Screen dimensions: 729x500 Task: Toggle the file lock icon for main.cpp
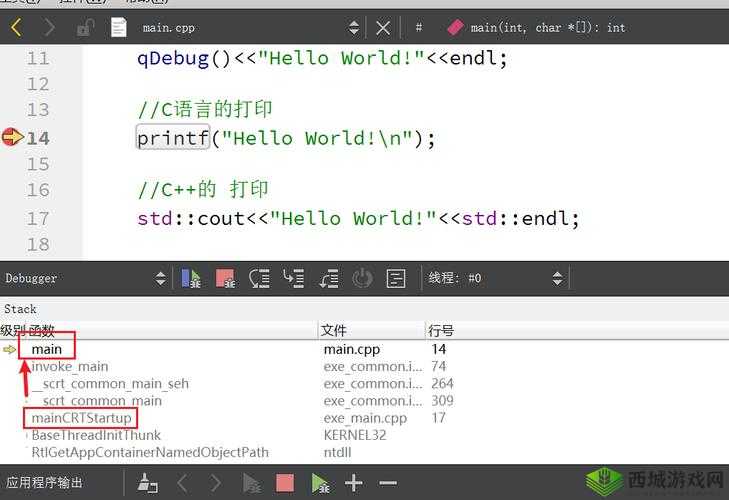pyautogui.click(x=86, y=27)
